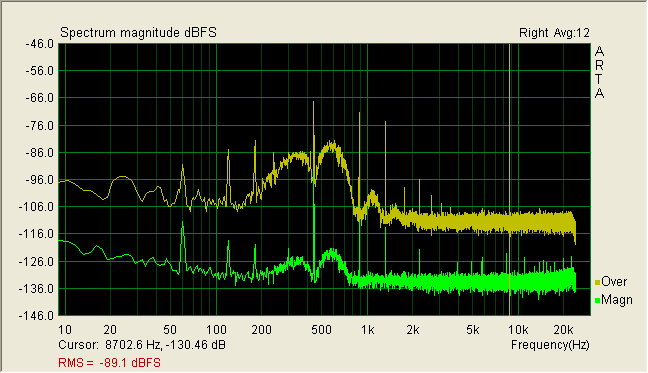648x373 pixels.
Task: Click the 'Spectrum magnitude dBFS' title
Action: (x=138, y=33)
